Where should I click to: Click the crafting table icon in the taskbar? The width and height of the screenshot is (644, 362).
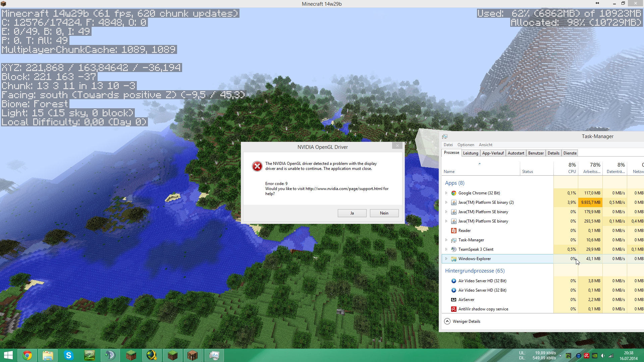193,355
